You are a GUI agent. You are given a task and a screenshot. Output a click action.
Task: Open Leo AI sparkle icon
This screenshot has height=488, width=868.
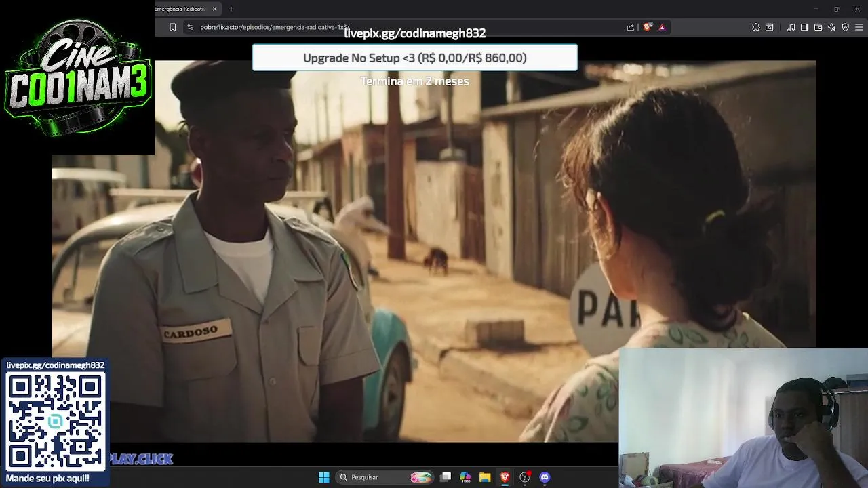click(831, 27)
